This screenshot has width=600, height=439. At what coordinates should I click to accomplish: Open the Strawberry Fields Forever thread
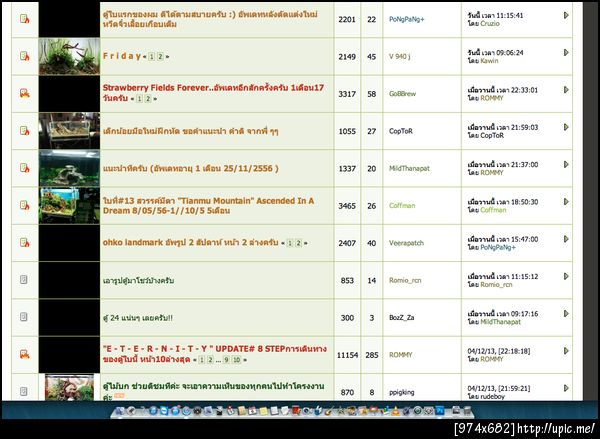tap(213, 92)
